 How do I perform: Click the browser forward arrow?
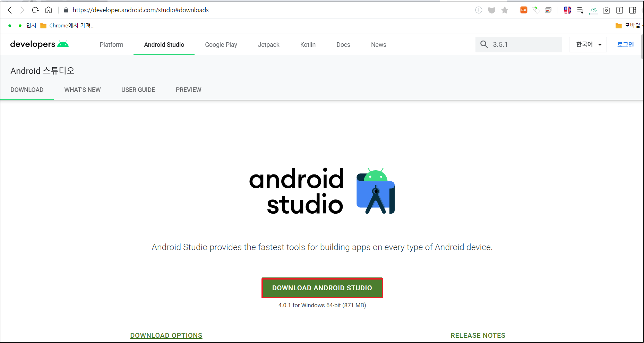coord(23,10)
